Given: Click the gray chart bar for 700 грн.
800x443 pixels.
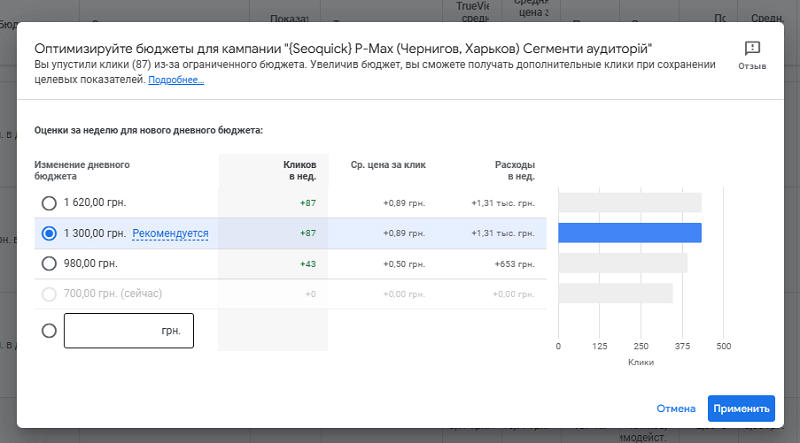Looking at the screenshot, I should (615, 293).
